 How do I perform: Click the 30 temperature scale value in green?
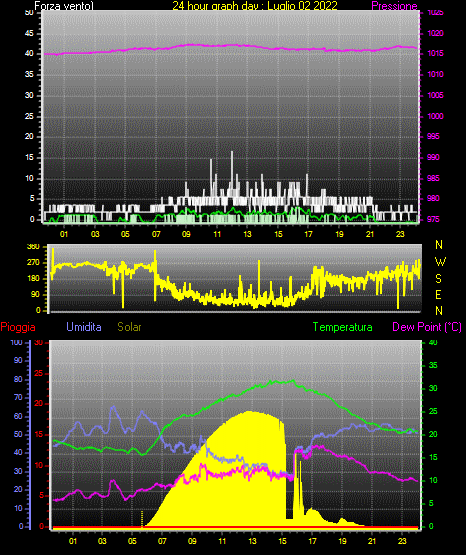(x=433, y=388)
